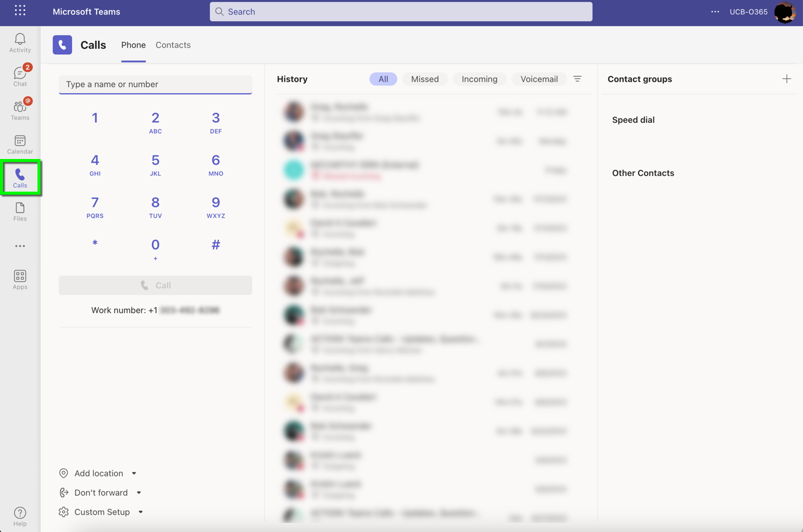The height and width of the screenshot is (532, 803).
Task: Add a contact group with plus icon
Action: click(786, 79)
